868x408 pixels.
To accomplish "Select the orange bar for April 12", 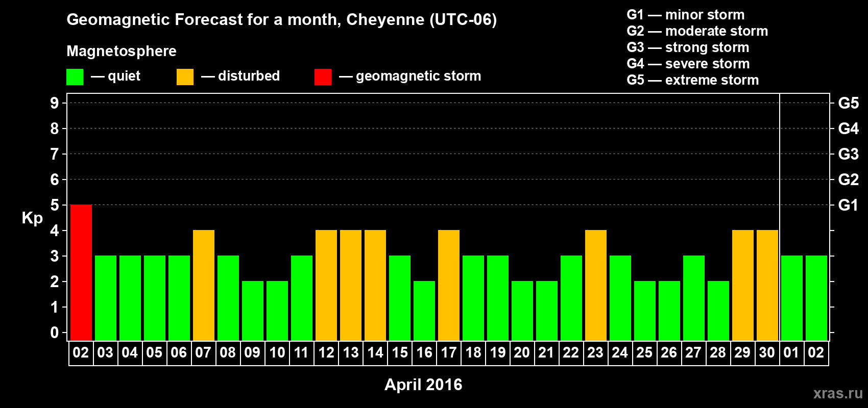I will point(326,286).
